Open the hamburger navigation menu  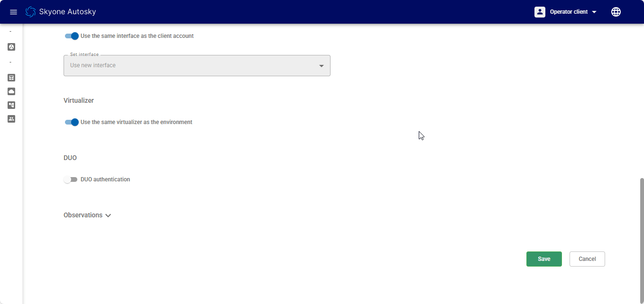[13, 12]
